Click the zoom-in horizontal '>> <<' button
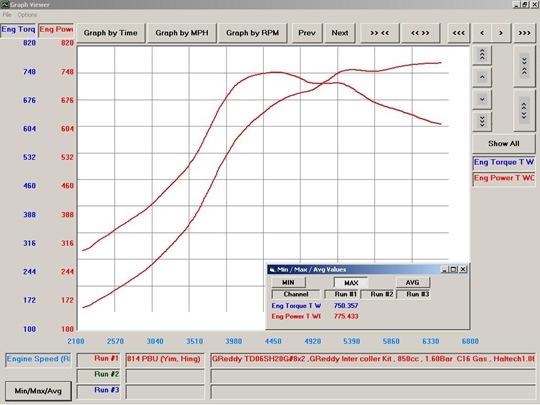The width and height of the screenshot is (540, 405). (x=380, y=33)
